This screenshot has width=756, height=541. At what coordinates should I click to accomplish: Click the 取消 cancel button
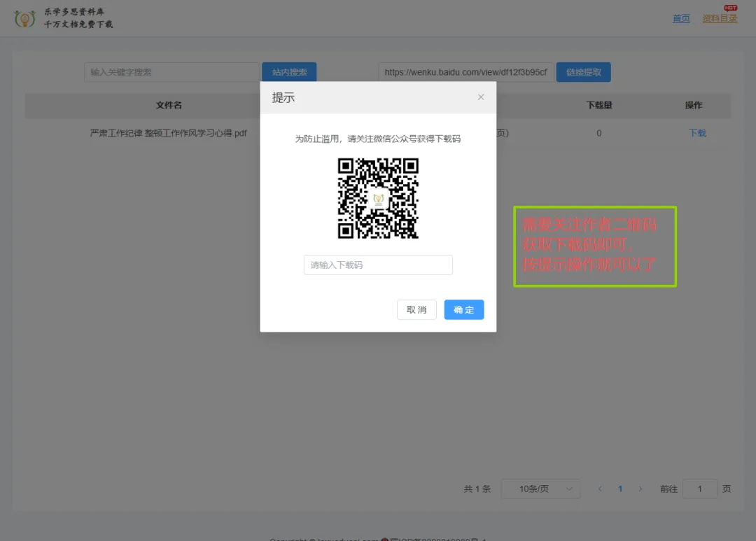click(416, 309)
